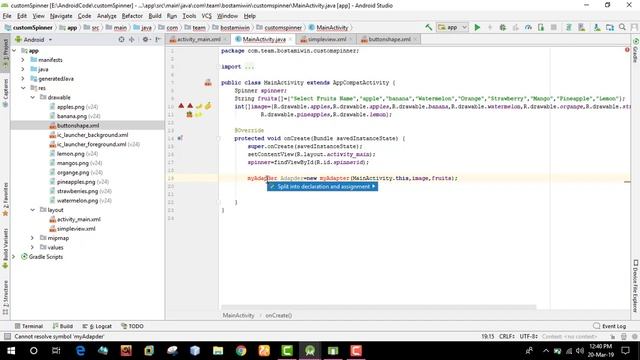Viewport: 640px width, 360px height.
Task: Toggle the Logcat tool window
Action: (97, 326)
